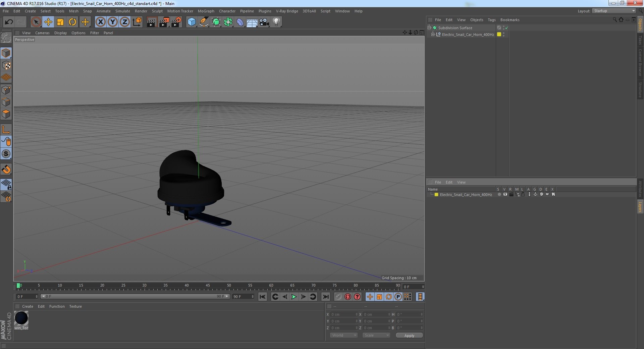Toggle X axis lock
Screen dimensions: 644x349
click(x=100, y=22)
